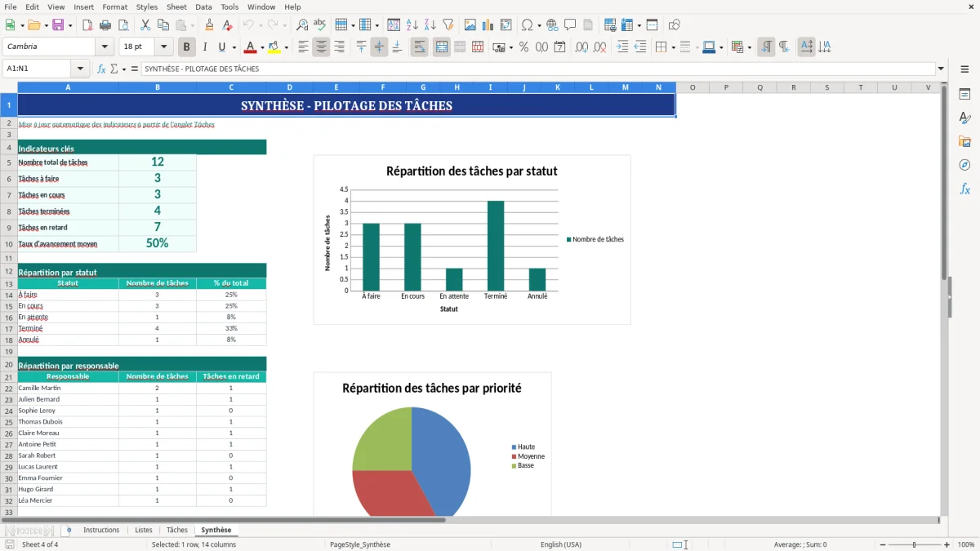This screenshot has width=980, height=551.
Task: Open the Function Wizard fx icon
Action: (101, 69)
